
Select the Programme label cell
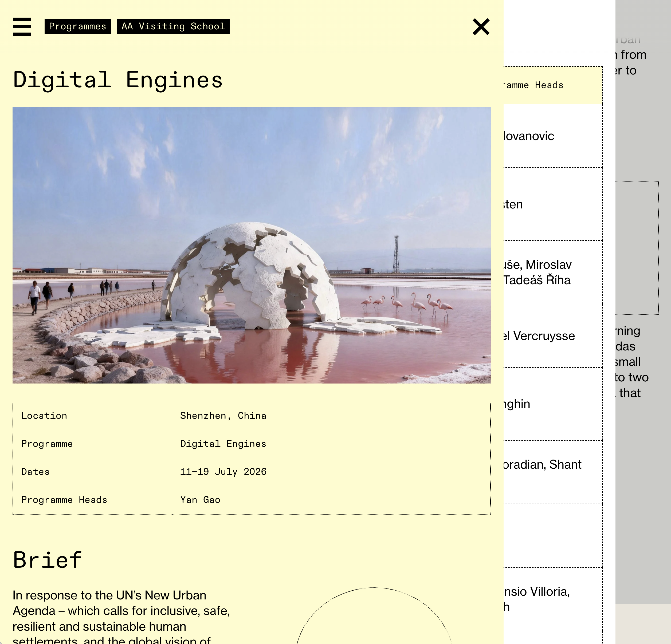tap(92, 444)
